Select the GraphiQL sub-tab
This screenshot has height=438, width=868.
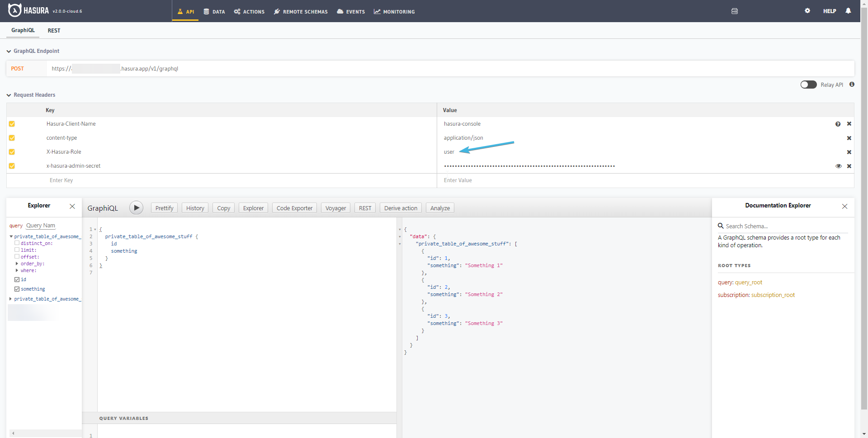pos(23,30)
